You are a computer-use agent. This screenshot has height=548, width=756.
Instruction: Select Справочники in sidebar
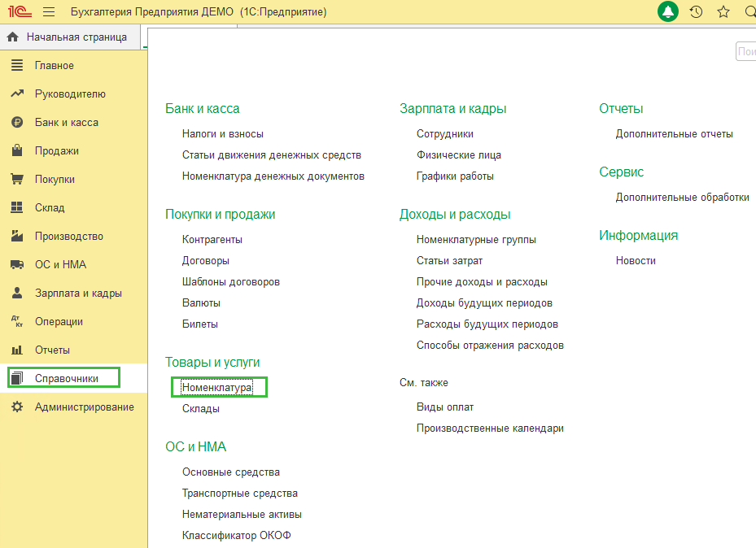[x=67, y=379]
